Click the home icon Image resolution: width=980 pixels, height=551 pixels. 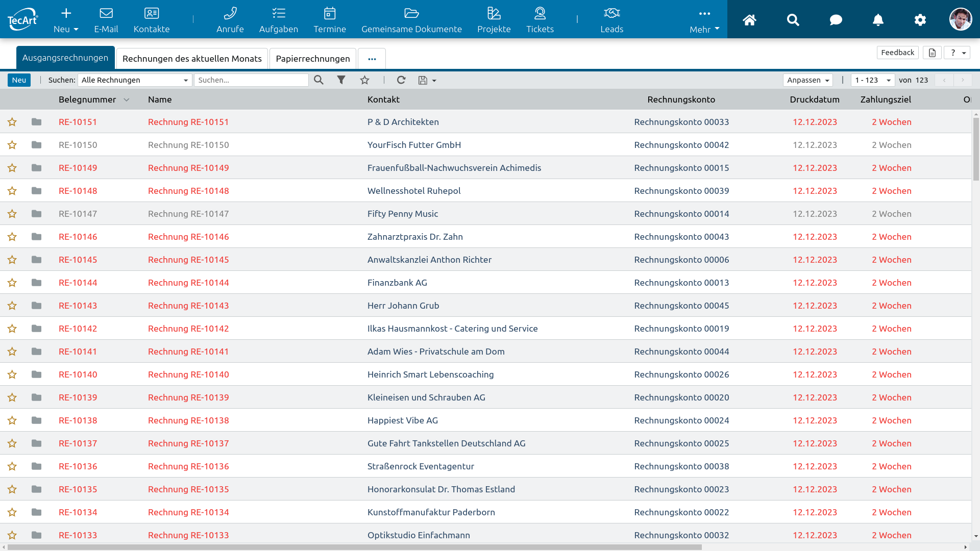point(749,20)
